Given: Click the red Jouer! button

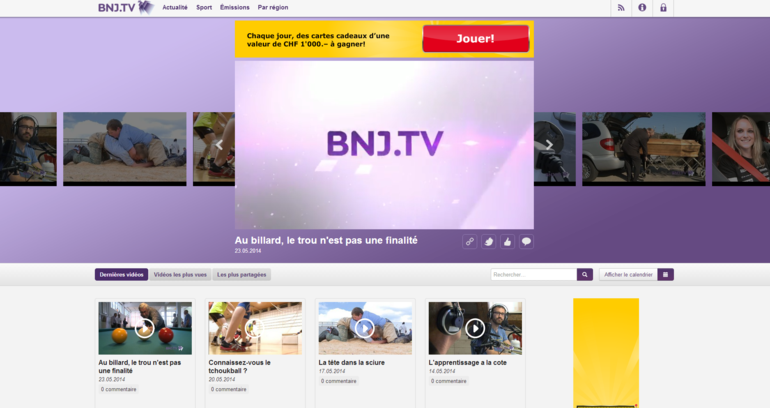Looking at the screenshot, I should (475, 39).
